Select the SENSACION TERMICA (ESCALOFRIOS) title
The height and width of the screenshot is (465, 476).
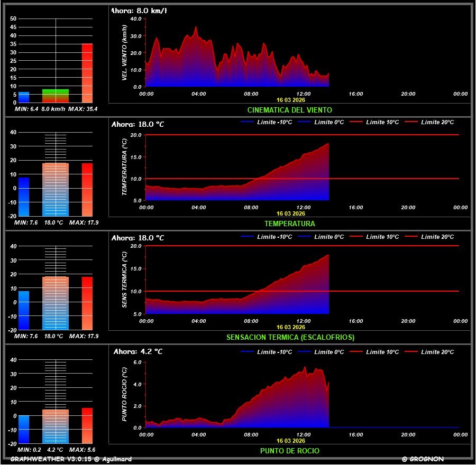(290, 337)
